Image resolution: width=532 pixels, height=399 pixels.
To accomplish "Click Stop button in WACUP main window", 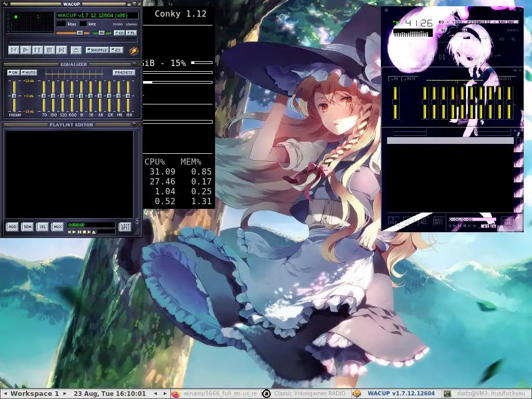I will tap(49, 50).
